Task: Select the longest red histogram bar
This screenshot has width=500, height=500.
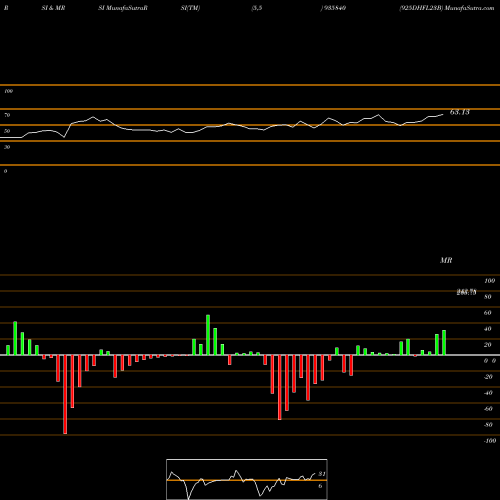Action: tap(65, 394)
